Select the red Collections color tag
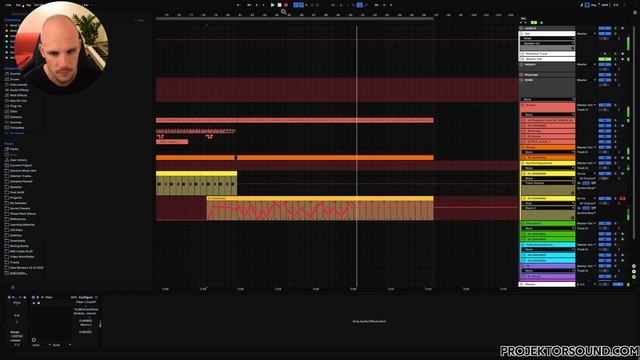640x360 pixels. tap(7, 25)
